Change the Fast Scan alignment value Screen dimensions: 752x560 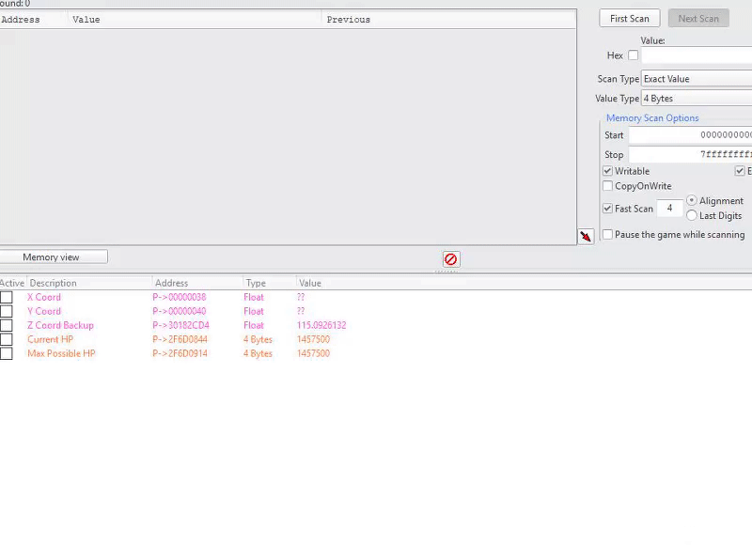point(669,209)
